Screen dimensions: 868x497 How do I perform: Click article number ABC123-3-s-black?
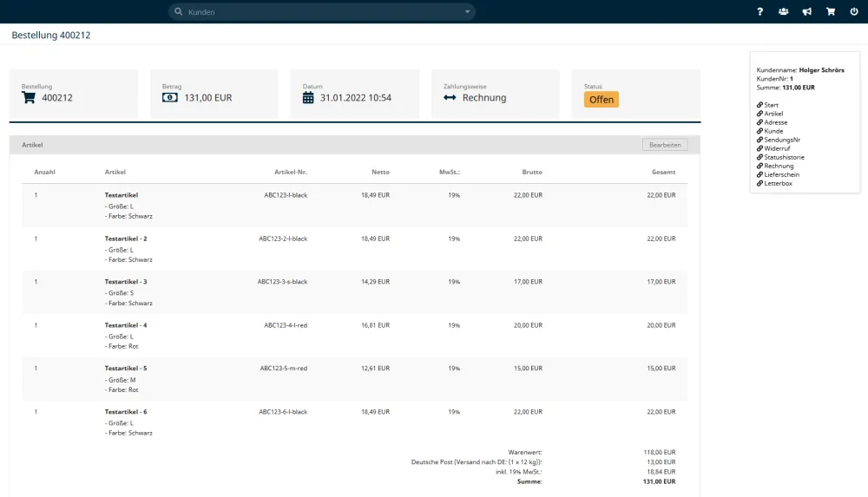(x=282, y=282)
